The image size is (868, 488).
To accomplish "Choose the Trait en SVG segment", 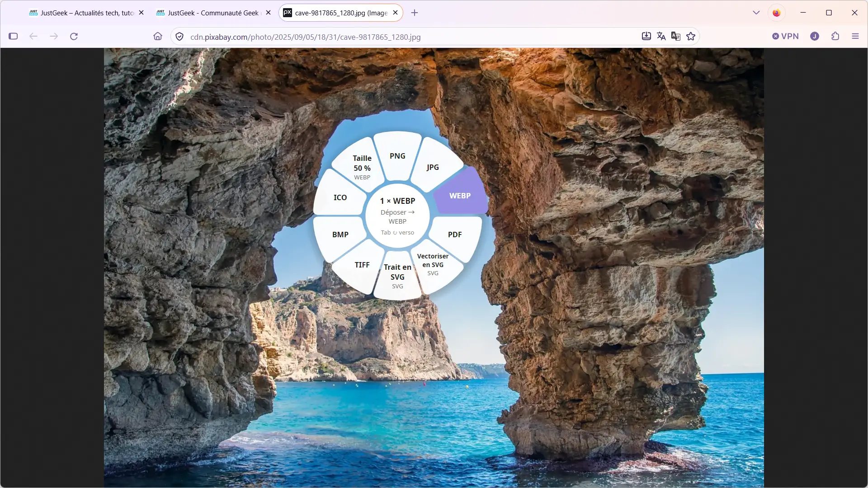I will click(397, 276).
